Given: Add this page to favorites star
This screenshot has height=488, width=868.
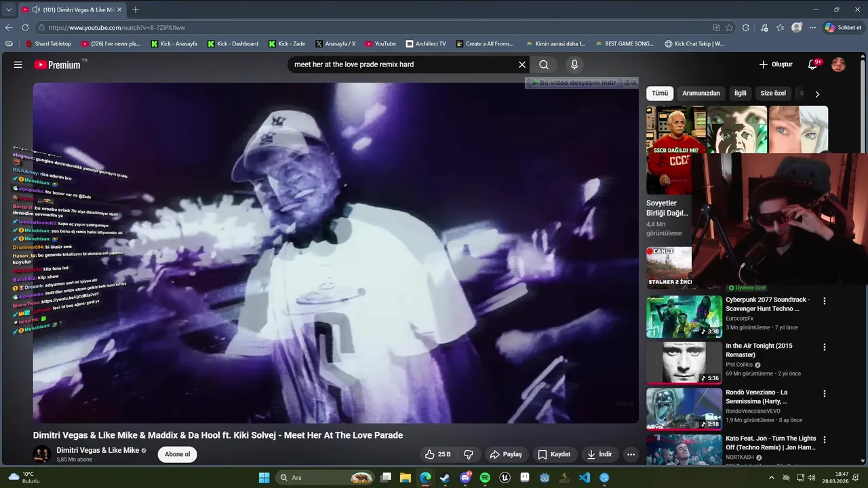Looking at the screenshot, I should click(729, 28).
